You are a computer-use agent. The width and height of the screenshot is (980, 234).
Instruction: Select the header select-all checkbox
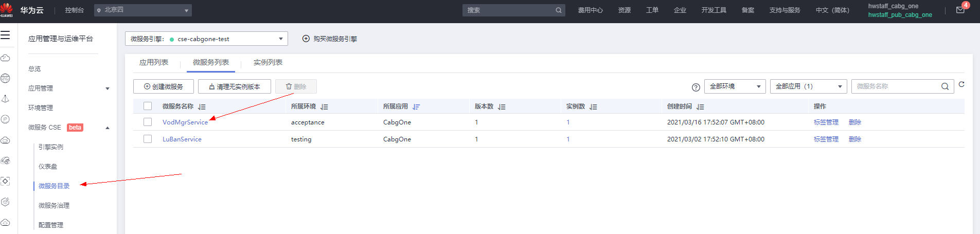pyautogui.click(x=148, y=106)
